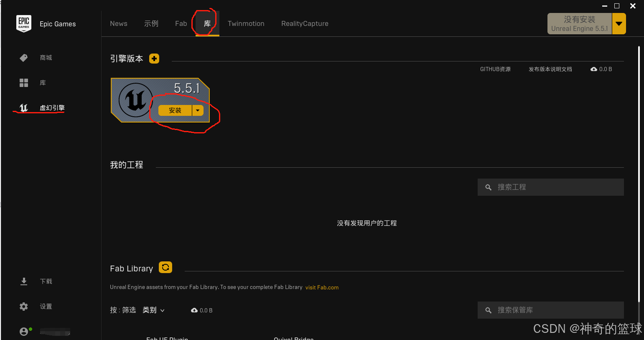Viewport: 644px width, 340px height.
Task: Switch to the News tab
Action: pos(119,23)
